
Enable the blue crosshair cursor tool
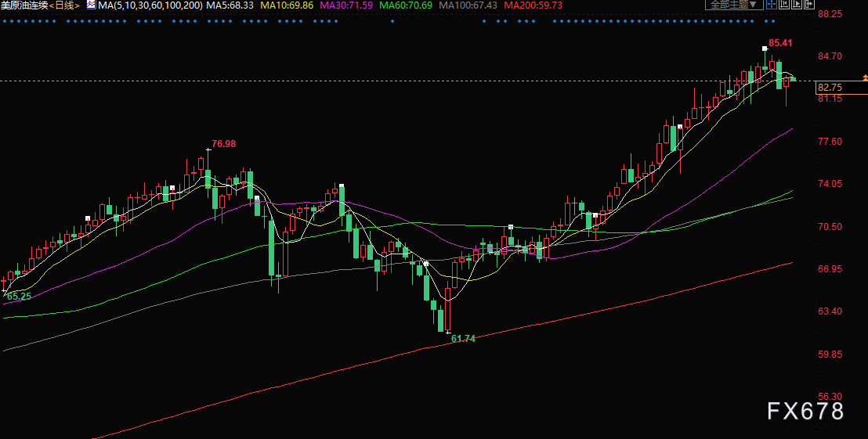(x=772, y=5)
